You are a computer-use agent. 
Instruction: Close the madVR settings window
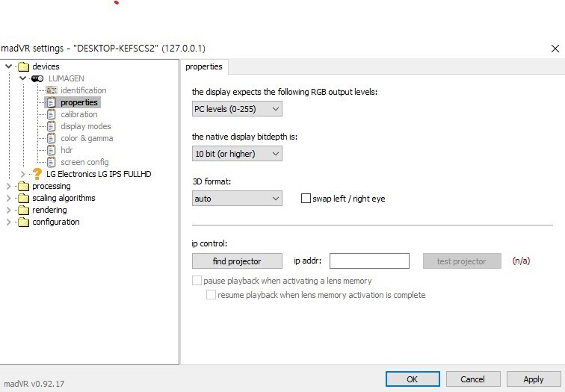point(555,49)
